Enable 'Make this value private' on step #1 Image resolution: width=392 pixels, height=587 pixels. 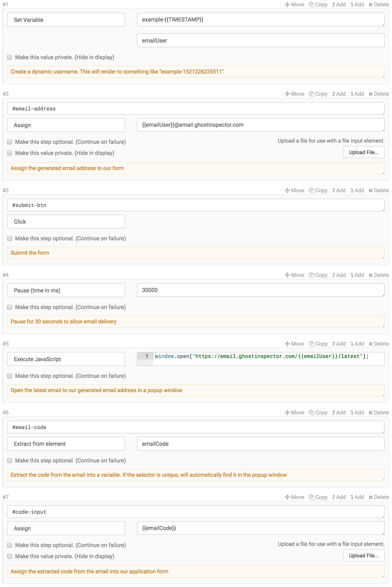[x=10, y=57]
